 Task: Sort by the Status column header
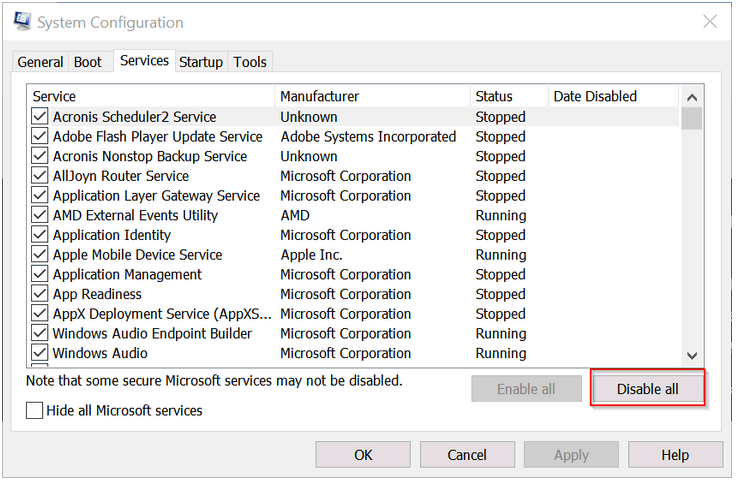click(510, 96)
